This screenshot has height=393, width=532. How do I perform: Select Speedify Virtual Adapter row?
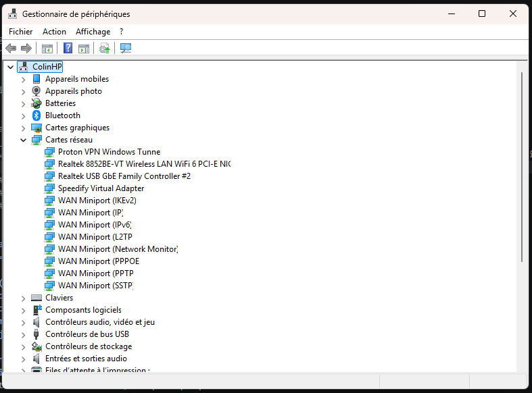(x=101, y=188)
